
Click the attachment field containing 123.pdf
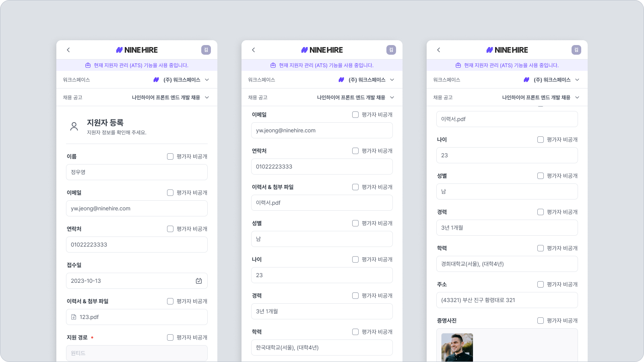[137, 317]
